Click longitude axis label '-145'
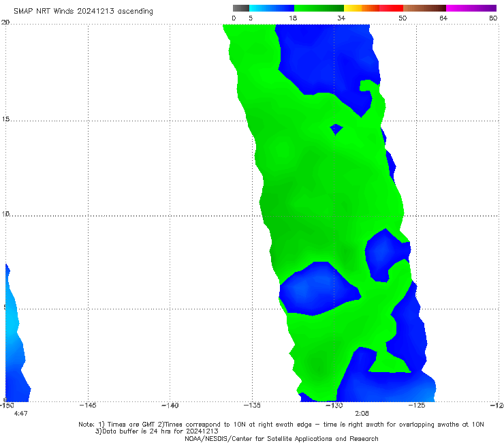Viewport: 504px width, 443px height. pos(88,406)
